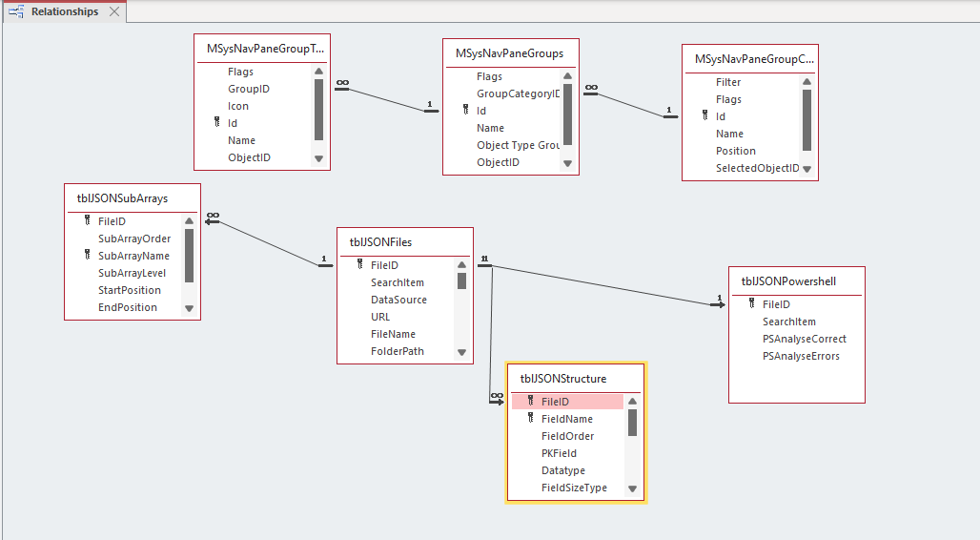Select the DataSource field in tblJSONFiles

[398, 300]
